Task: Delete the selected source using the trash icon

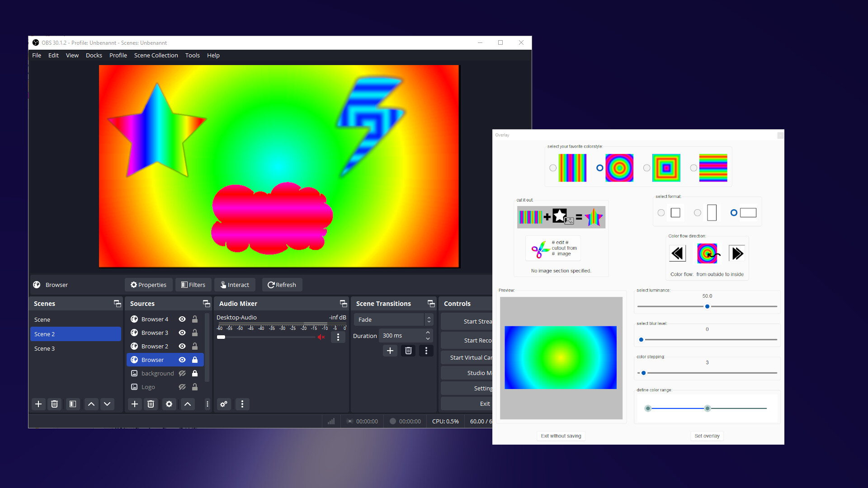Action: tap(151, 404)
